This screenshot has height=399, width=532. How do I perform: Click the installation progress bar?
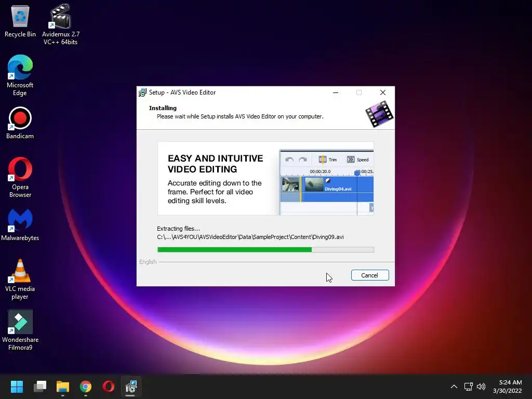click(265, 250)
